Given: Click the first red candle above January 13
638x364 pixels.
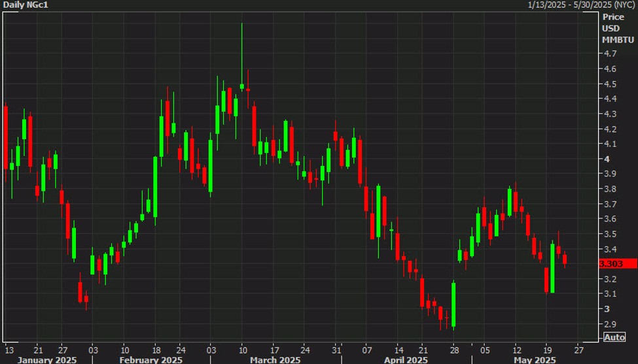Looking at the screenshot, I should coord(6,137).
